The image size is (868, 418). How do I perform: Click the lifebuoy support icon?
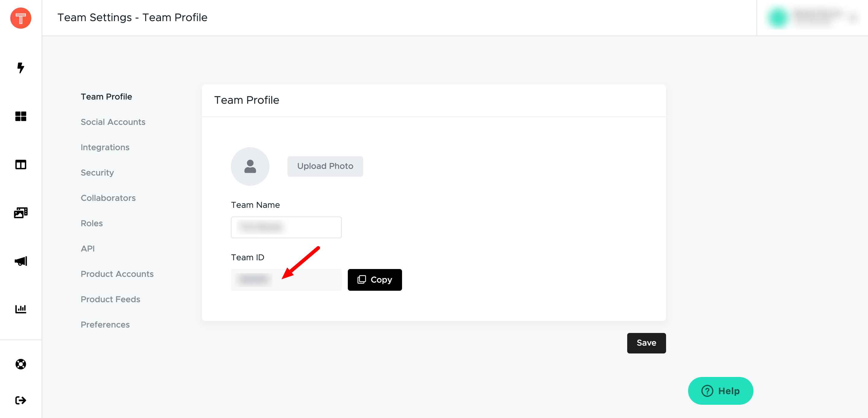pos(20,364)
